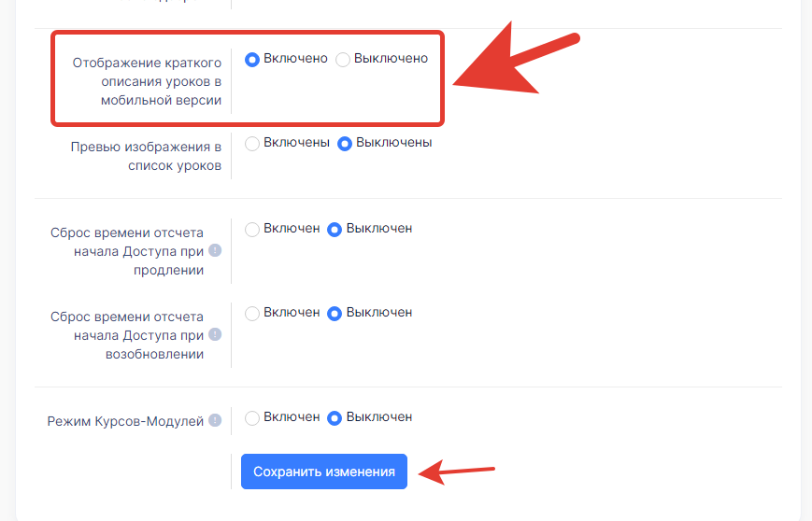Set access timer reset on renewal to Включен
The width and height of the screenshot is (812, 521).
[x=251, y=230]
